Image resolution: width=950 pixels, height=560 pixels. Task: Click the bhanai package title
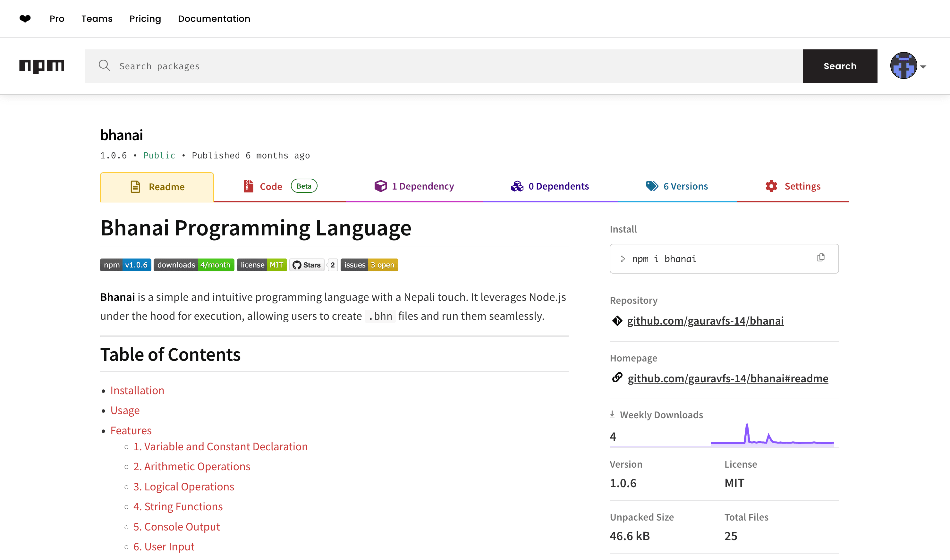click(x=122, y=135)
